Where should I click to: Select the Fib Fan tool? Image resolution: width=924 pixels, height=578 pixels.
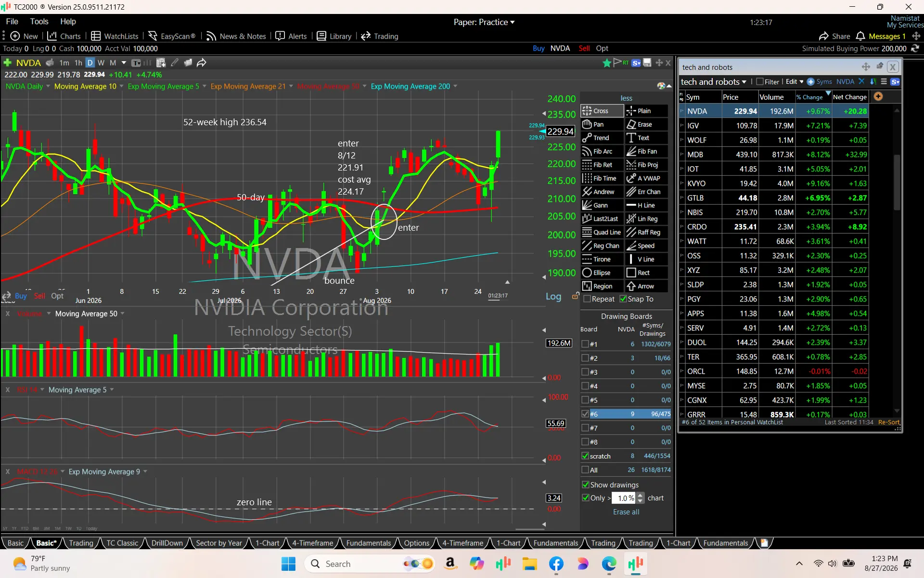646,151
